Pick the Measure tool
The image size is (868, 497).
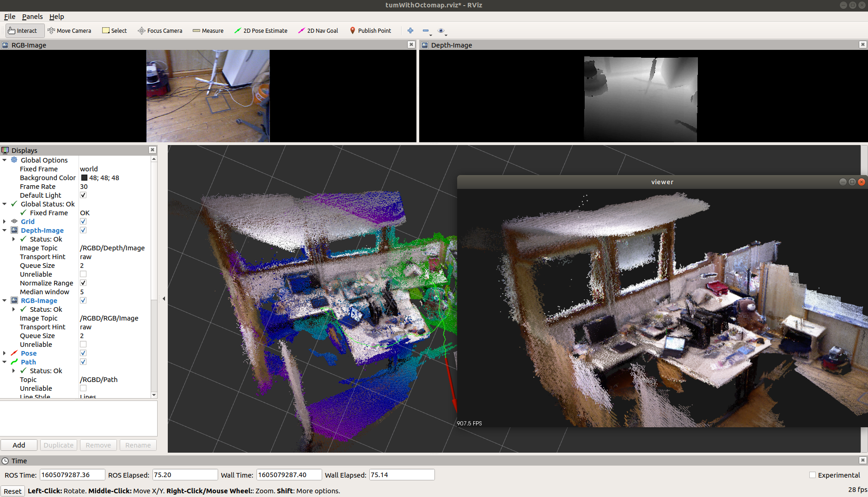[x=208, y=30]
